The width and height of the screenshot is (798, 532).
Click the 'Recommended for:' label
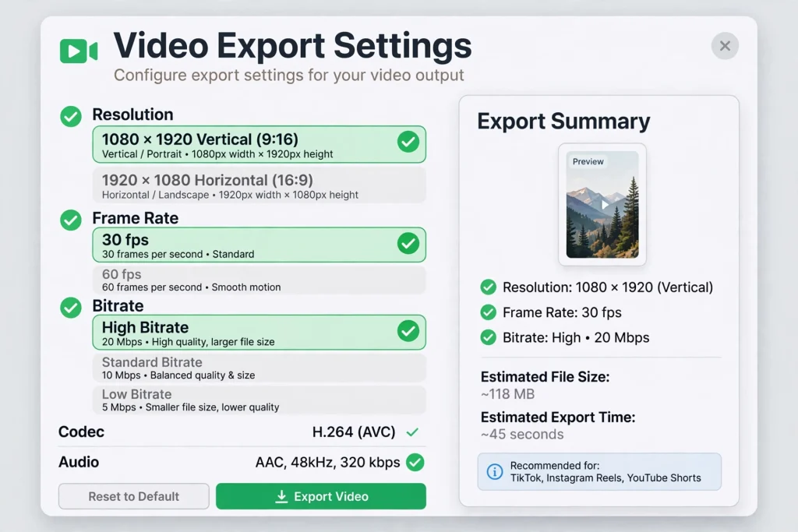click(555, 465)
